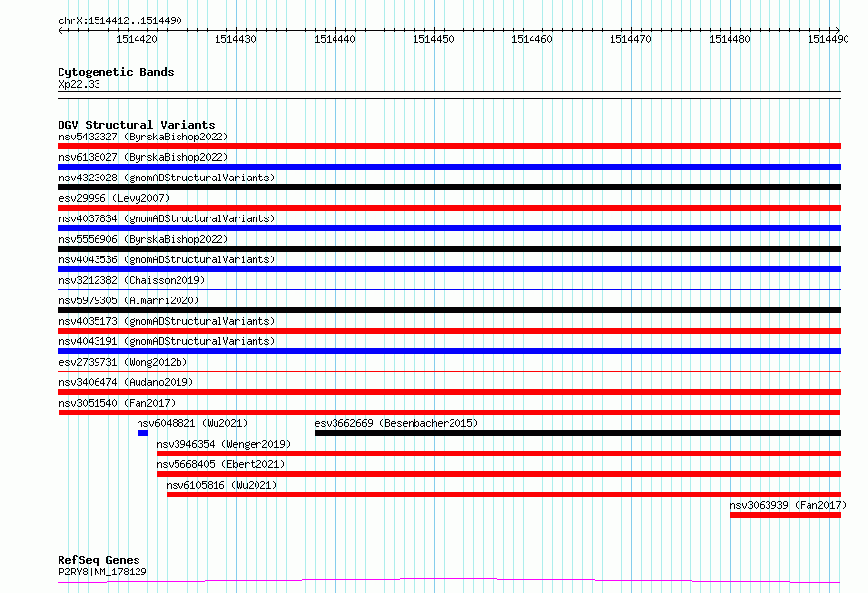Screen dimensions: 868x593
Task: Open the nsv3063939 (Fan2017) variant
Action: (x=788, y=505)
